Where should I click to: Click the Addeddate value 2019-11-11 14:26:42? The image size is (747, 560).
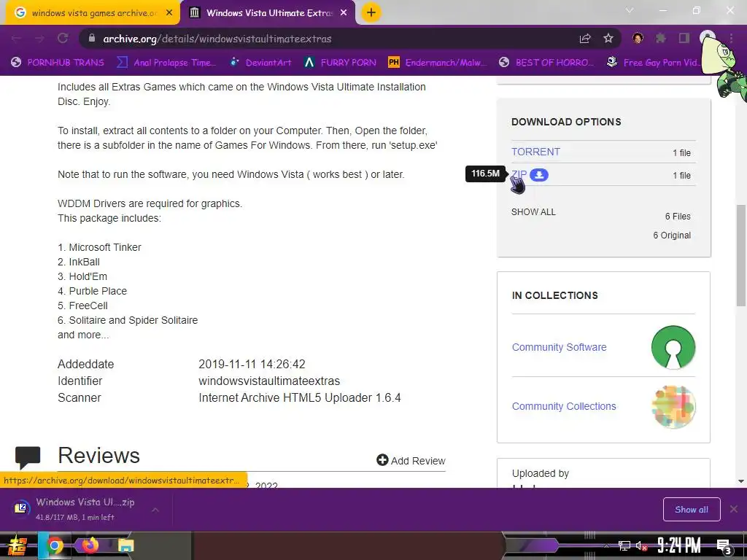click(x=252, y=365)
